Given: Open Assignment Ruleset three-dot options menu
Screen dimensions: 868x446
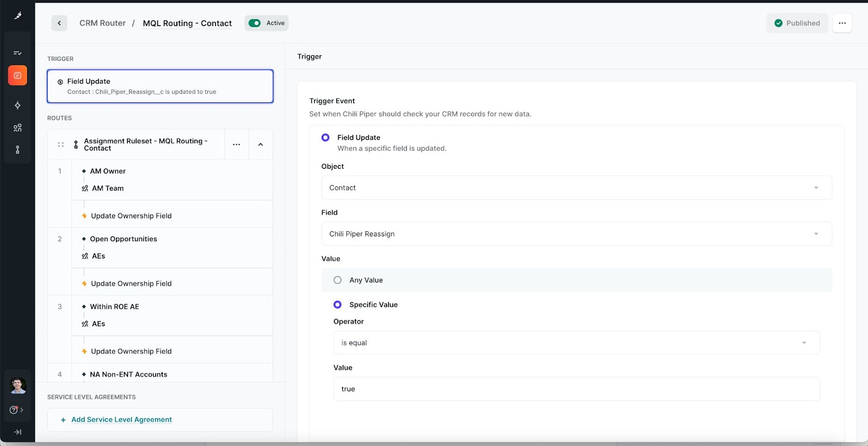Looking at the screenshot, I should (237, 145).
